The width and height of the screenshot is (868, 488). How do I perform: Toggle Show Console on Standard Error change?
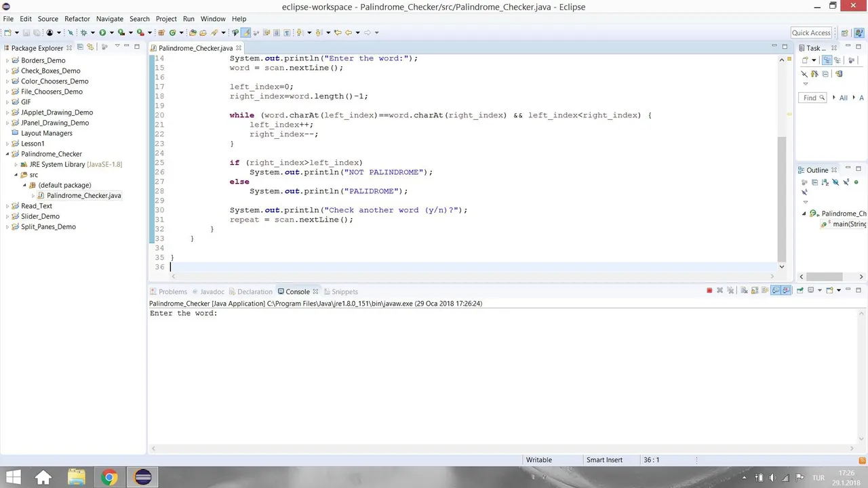pos(786,290)
